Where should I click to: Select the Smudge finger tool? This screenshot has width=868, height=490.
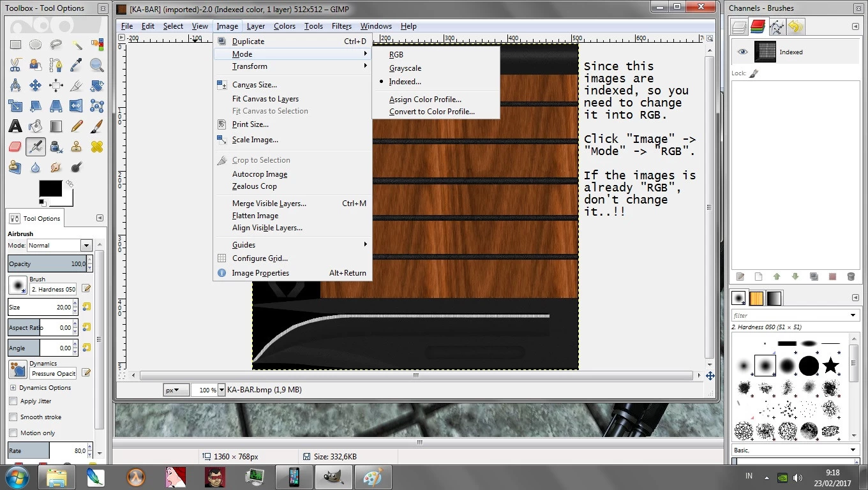(56, 167)
